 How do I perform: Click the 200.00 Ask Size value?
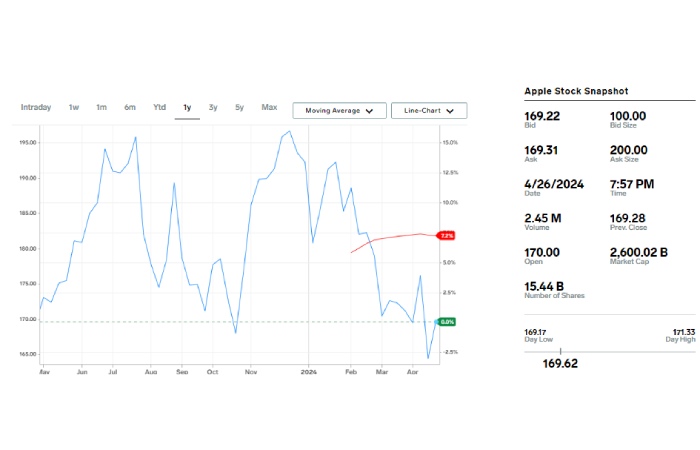pyautogui.click(x=629, y=150)
